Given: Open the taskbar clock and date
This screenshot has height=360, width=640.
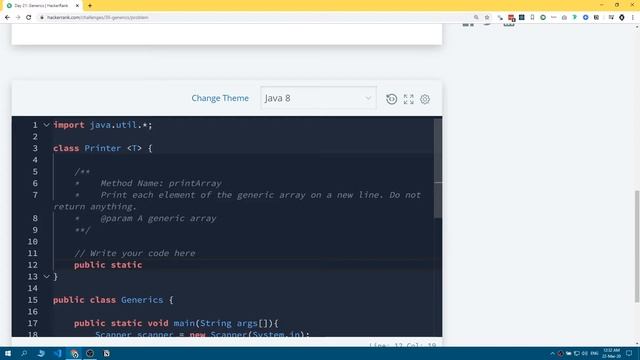Looking at the screenshot, I should click(x=611, y=353).
